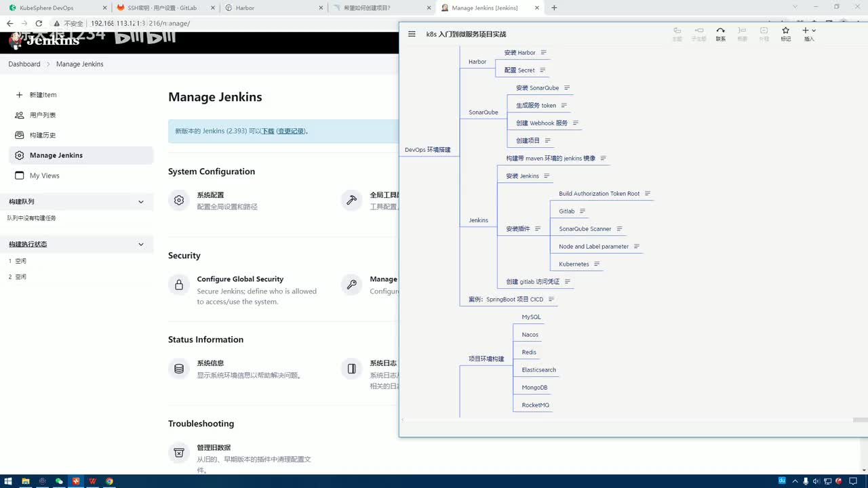The width and height of the screenshot is (868, 488).
Task: Click Dashboard breadcrumb
Action: click(x=24, y=64)
